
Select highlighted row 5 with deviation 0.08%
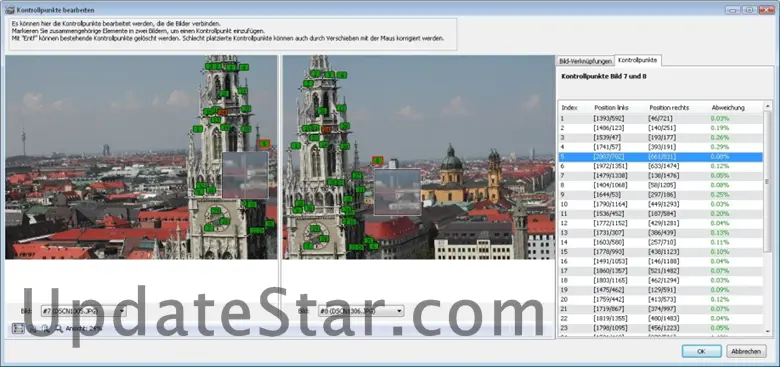tap(661, 157)
